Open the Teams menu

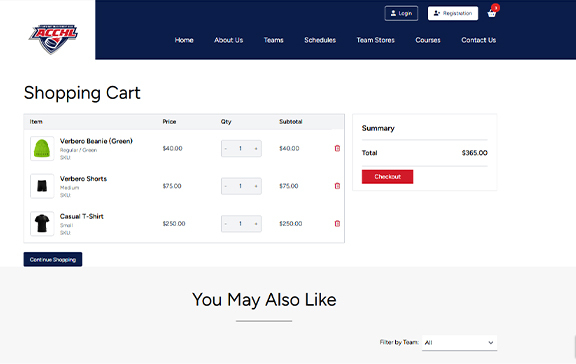[x=273, y=40]
